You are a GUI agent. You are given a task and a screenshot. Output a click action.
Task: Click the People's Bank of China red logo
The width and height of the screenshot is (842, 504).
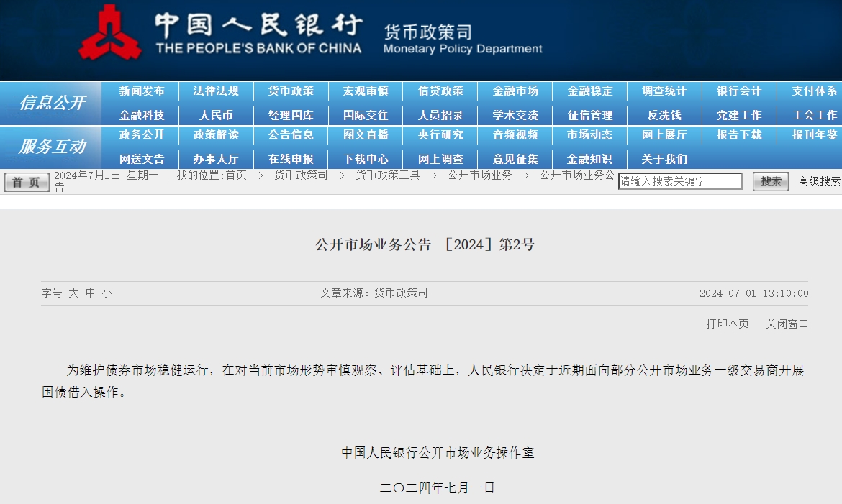pyautogui.click(x=109, y=32)
